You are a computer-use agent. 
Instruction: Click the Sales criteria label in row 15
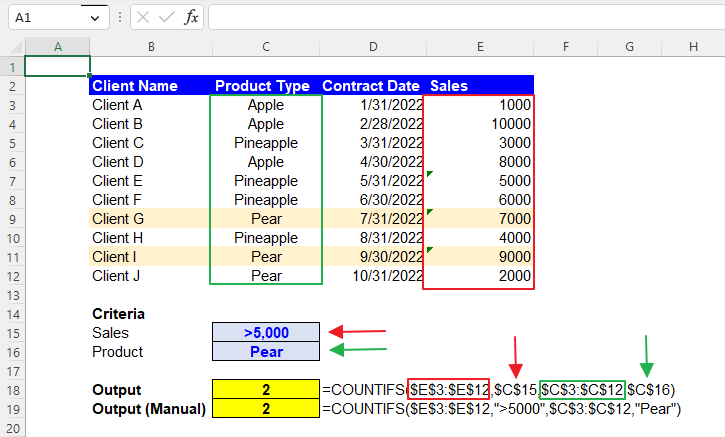click(151, 333)
